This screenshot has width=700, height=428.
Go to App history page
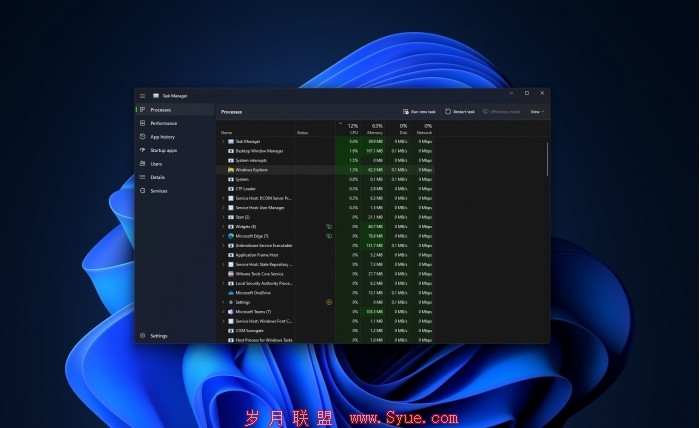pos(175,137)
